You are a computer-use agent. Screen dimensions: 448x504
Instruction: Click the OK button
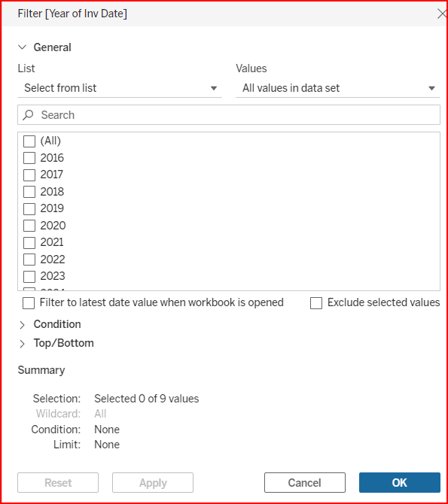click(x=399, y=482)
